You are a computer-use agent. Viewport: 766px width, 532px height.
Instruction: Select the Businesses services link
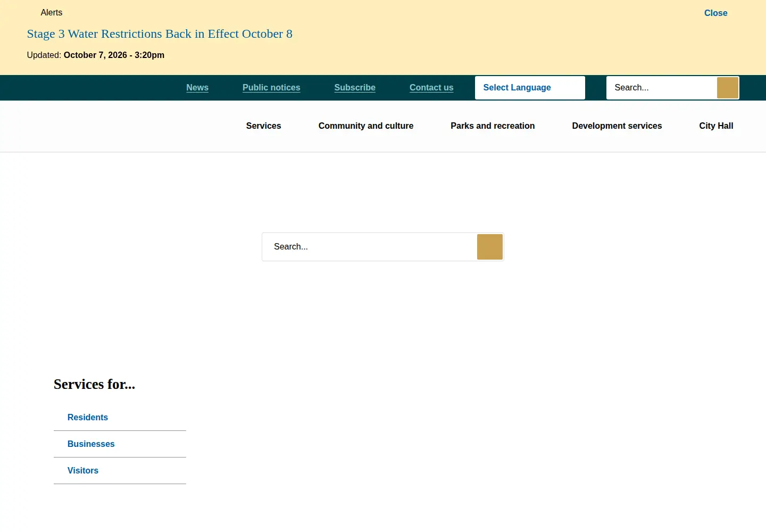(x=91, y=444)
